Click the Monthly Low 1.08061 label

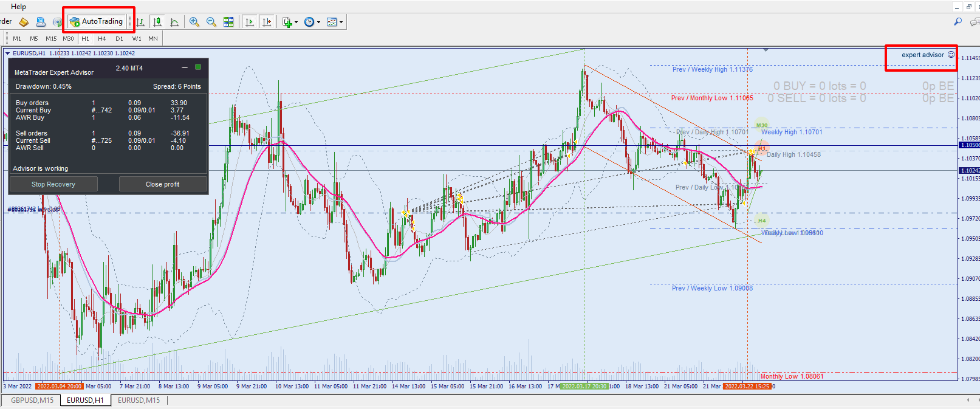pos(792,376)
